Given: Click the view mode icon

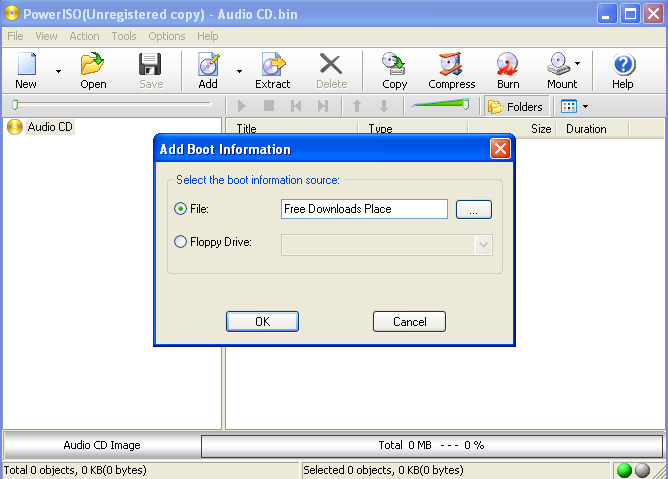Looking at the screenshot, I should 569,107.
